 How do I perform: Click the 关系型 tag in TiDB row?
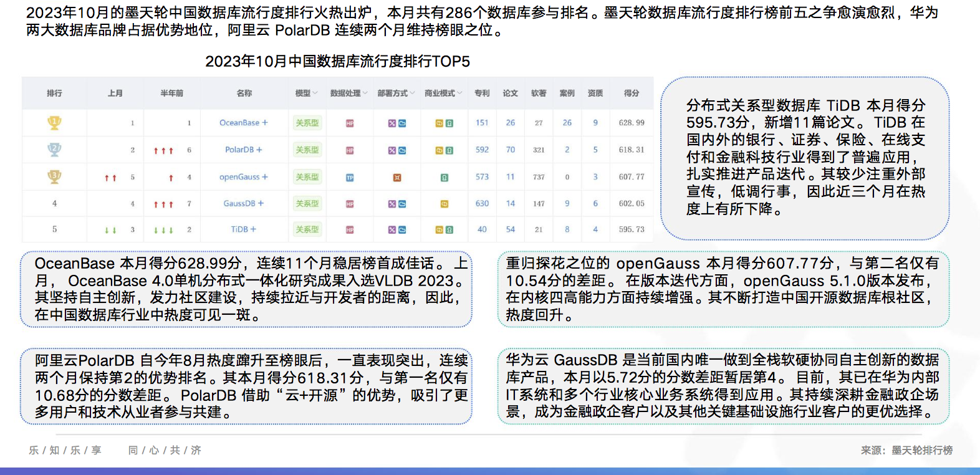point(307,230)
